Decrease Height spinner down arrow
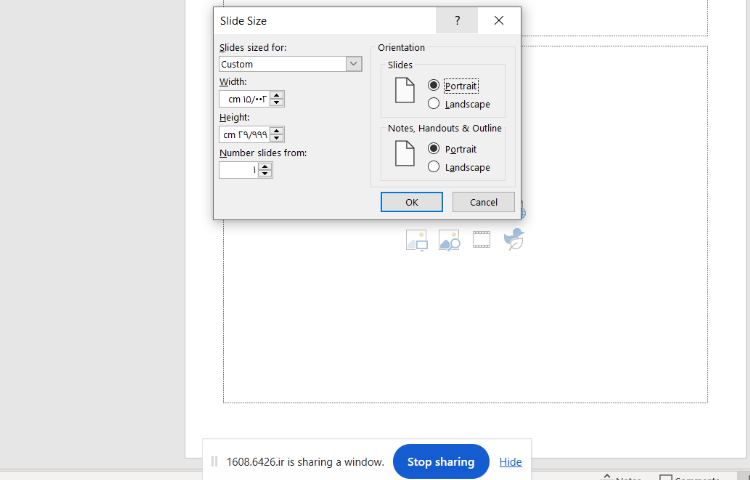This screenshot has width=750, height=480. 277,138
